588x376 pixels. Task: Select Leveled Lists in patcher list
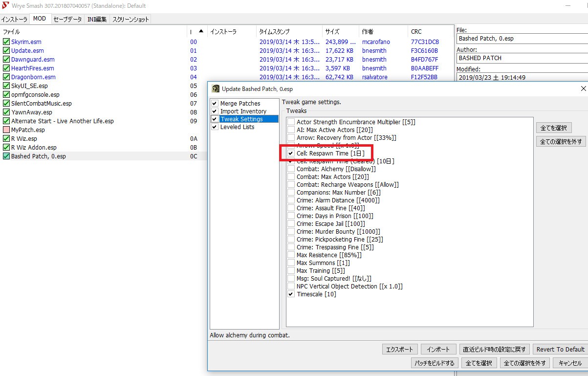[237, 127]
